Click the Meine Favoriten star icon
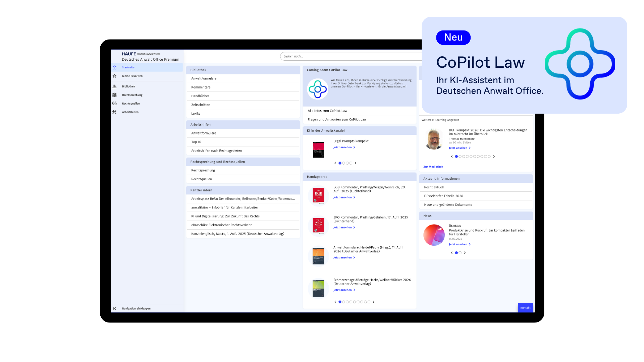This screenshot has width=644, height=362. click(114, 76)
